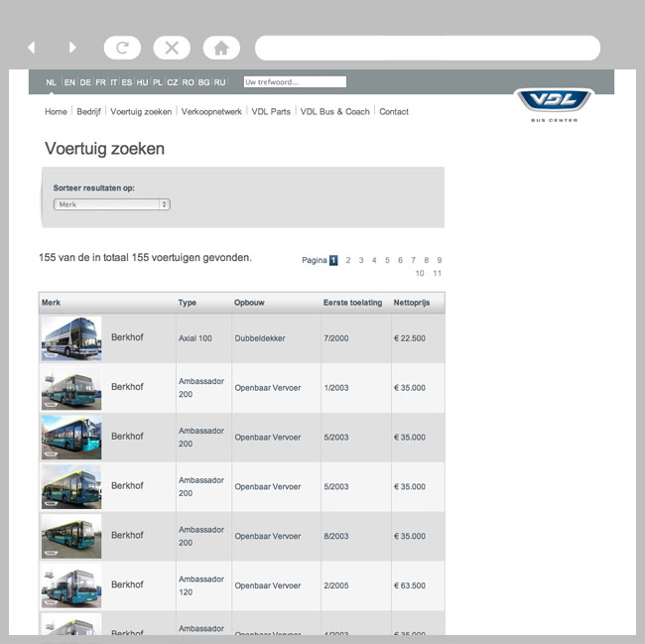Screen dimensions: 645x644
Task: Click the '€ 63.500' price
Action: (410, 585)
